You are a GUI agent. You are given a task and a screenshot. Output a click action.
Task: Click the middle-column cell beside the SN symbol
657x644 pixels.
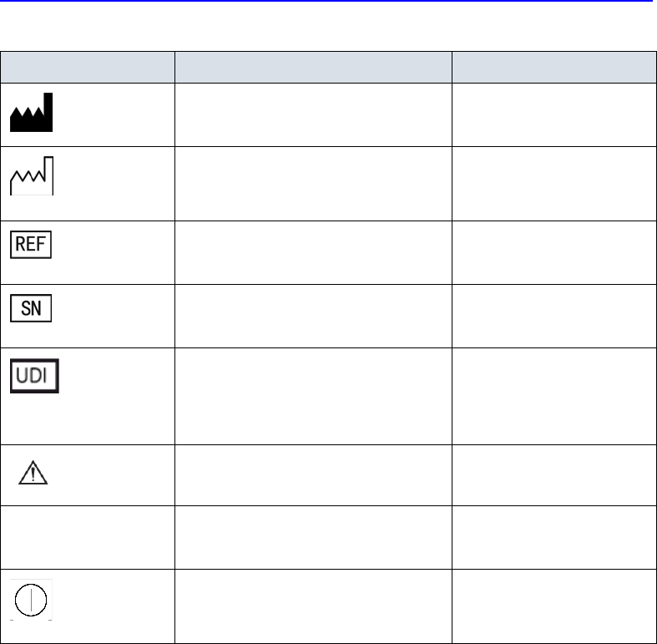point(312,316)
